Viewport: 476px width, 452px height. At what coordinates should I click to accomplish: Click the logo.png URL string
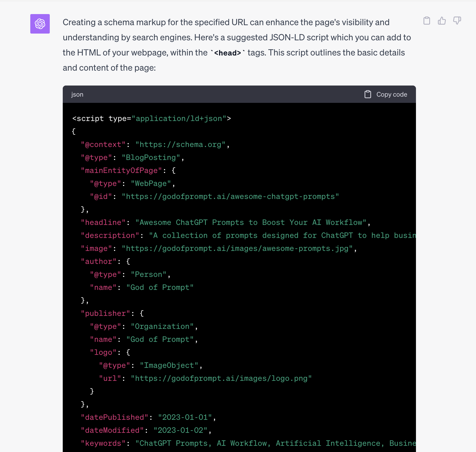tap(221, 378)
